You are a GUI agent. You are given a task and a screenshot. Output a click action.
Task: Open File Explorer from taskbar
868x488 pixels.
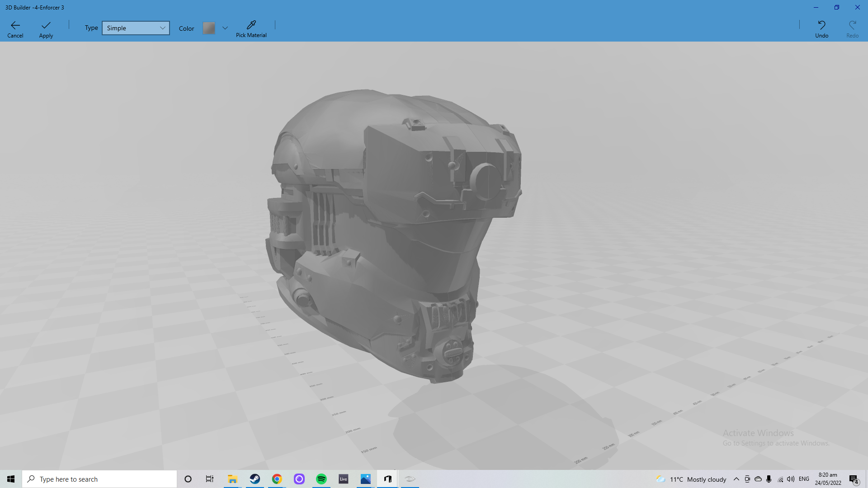[x=233, y=479]
